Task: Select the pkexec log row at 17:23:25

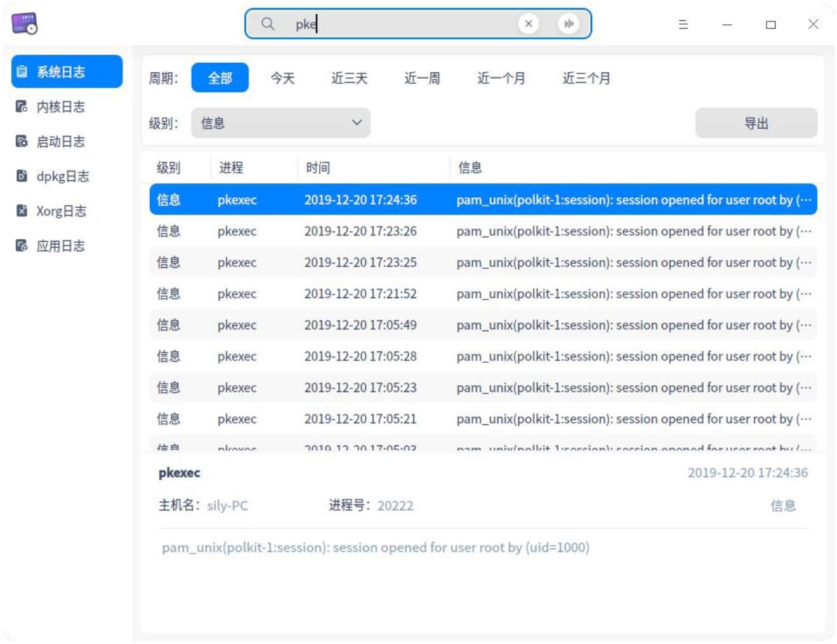Action: tap(483, 262)
